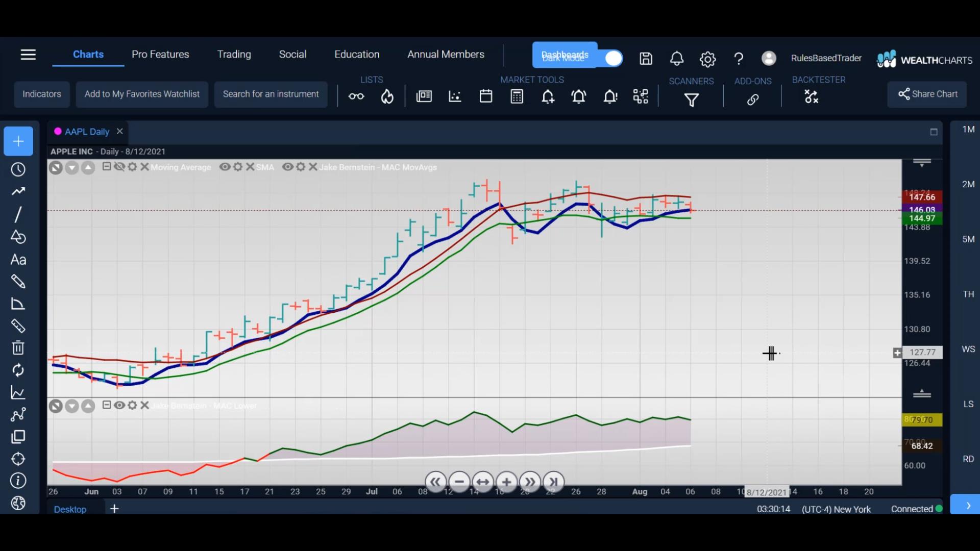Toggle SMA indicator visibility eye
Viewport: 980px width, 551px height.
tap(225, 167)
